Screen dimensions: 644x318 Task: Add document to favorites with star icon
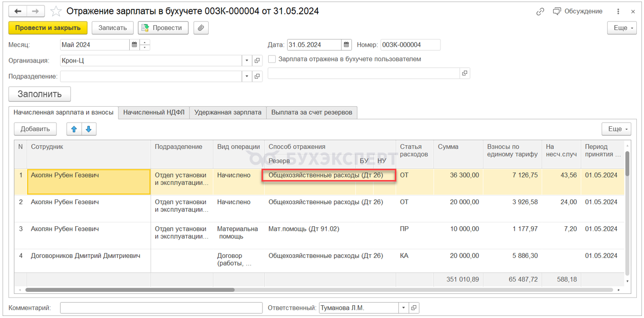point(56,11)
